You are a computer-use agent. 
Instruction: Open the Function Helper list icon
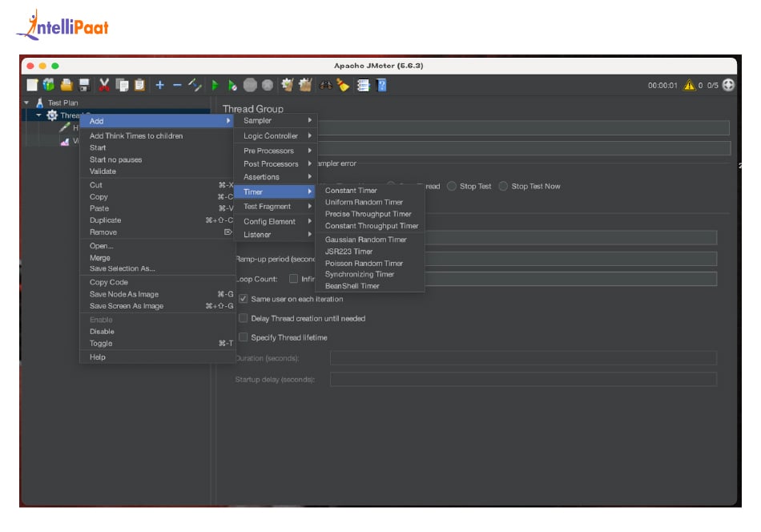point(363,86)
